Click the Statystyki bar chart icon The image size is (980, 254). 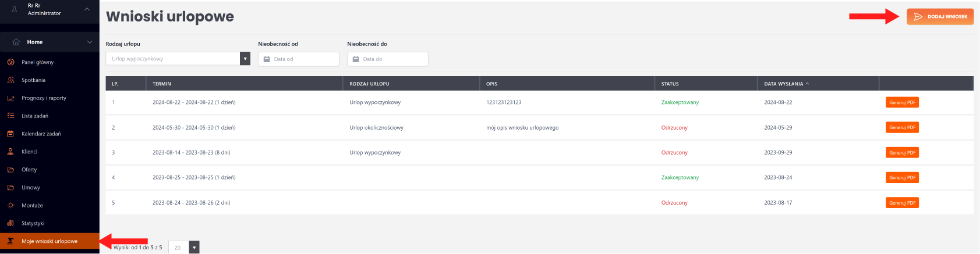click(10, 223)
